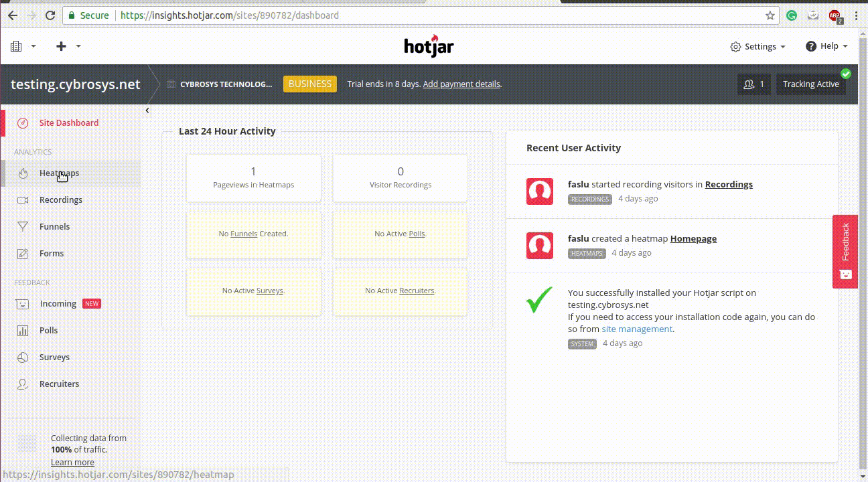Open the Pageviews in Heatmaps card
Screen dimensions: 868x482
[254, 178]
